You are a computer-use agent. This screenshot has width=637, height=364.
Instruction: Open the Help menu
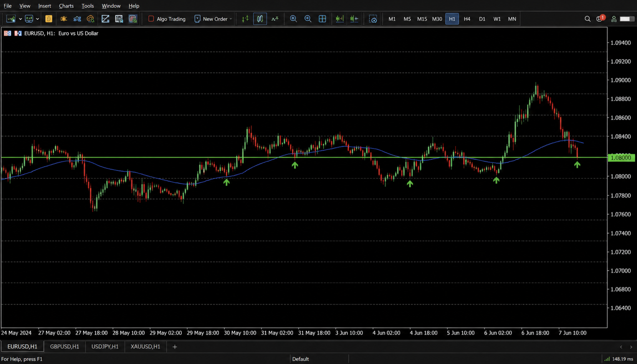pos(134,6)
